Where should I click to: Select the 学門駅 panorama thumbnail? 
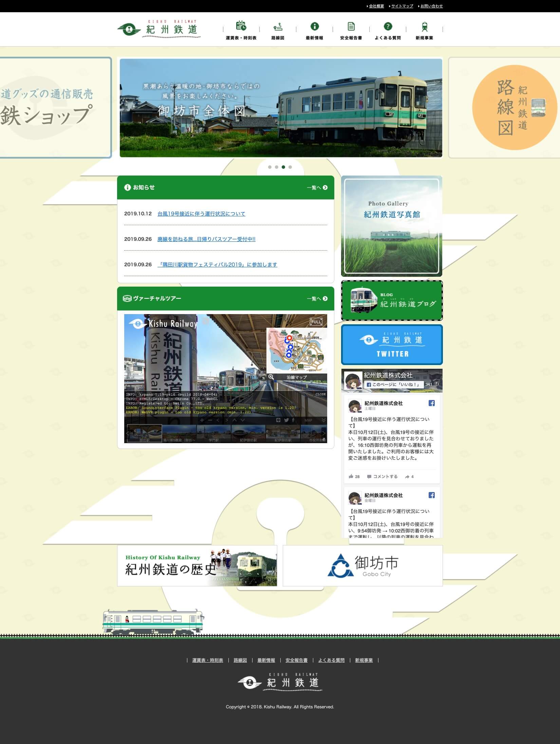[x=214, y=434]
